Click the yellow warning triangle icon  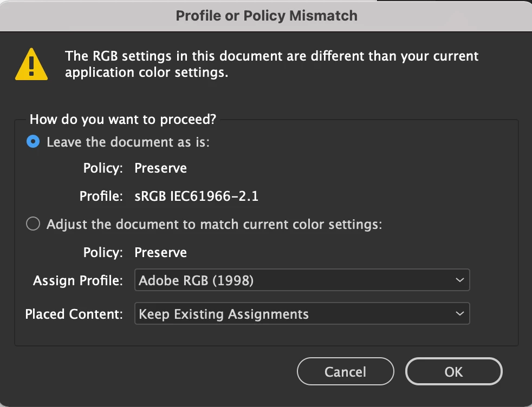pos(31,64)
